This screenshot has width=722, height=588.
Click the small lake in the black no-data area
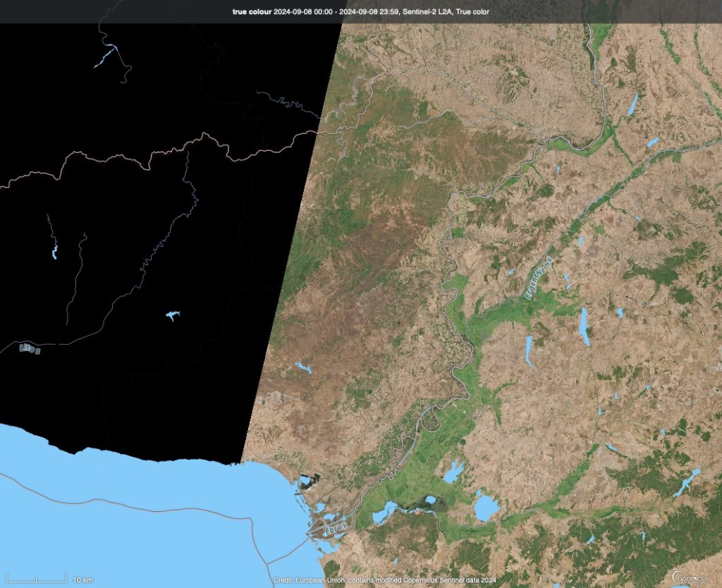[172, 317]
